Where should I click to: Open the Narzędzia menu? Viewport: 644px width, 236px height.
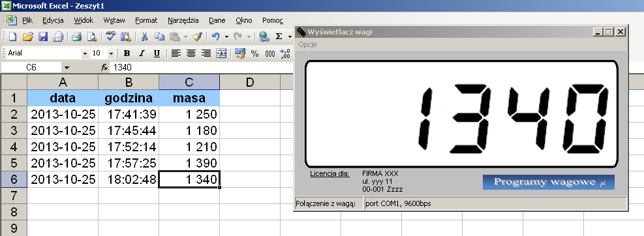click(x=183, y=20)
